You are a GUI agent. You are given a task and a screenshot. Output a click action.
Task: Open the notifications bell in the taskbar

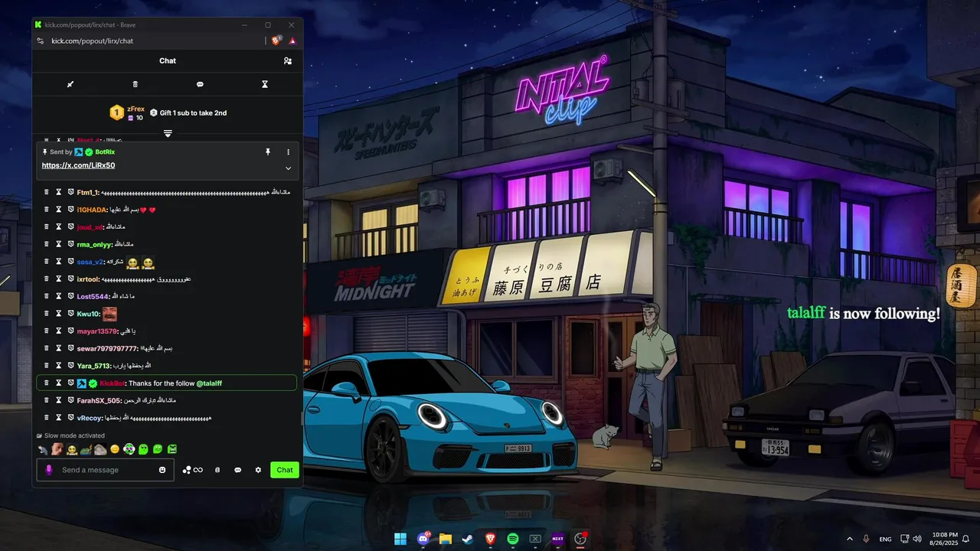coord(966,539)
